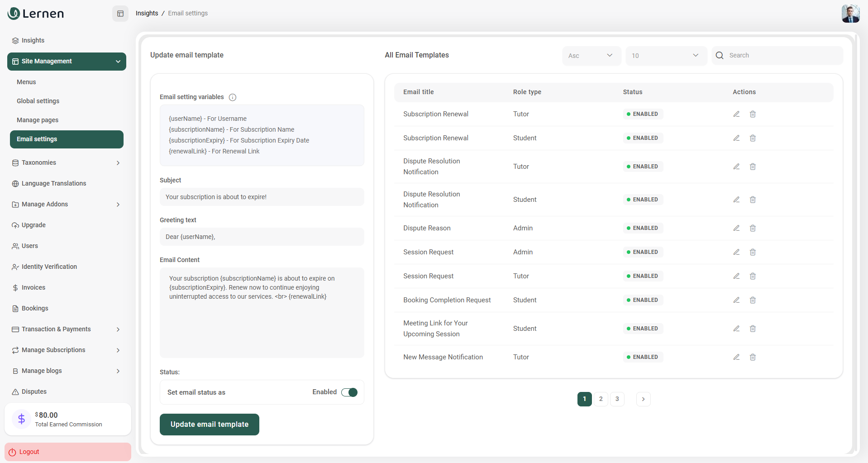Screen dimensions: 868x463
Task: Go to page 2 of templates
Action: coord(601,399)
